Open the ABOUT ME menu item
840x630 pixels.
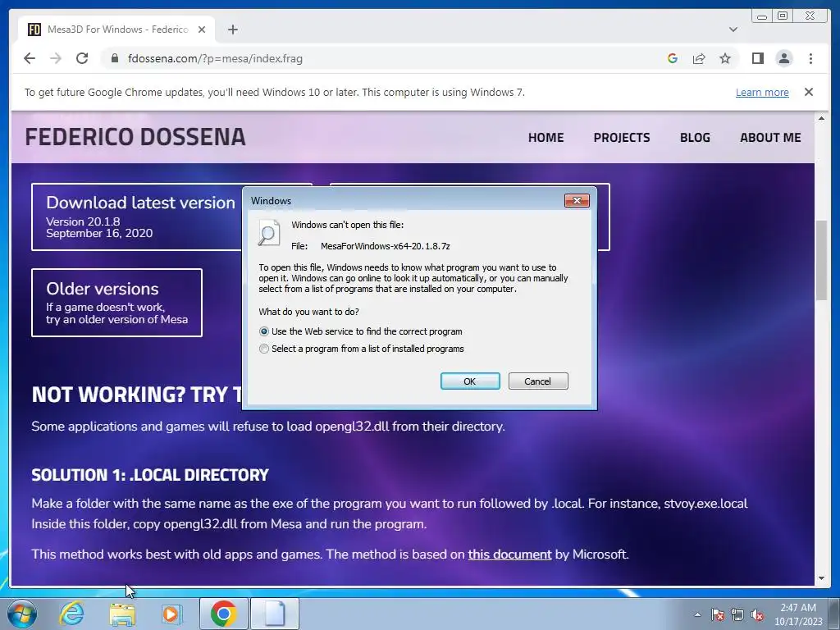tap(770, 138)
